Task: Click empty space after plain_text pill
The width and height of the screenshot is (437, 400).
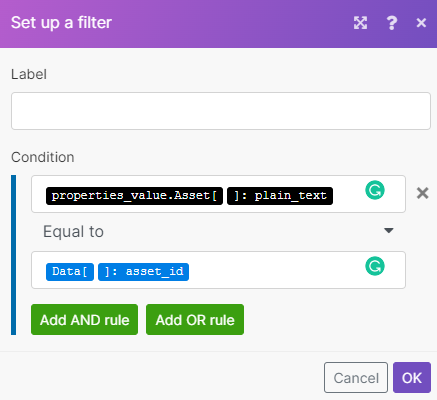Action: (x=348, y=196)
